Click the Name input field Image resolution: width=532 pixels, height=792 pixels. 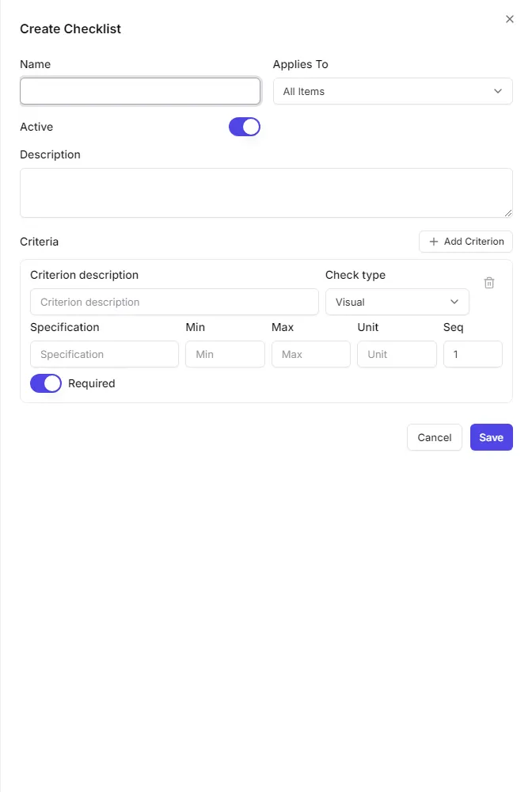pyautogui.click(x=140, y=91)
